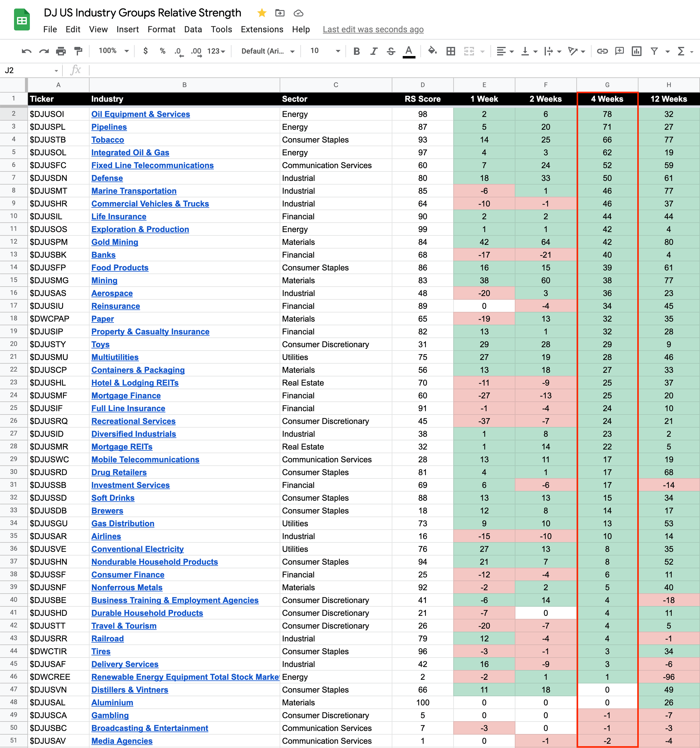Expand the Default font family dropdown
Screen dimensions: 700x748
(x=267, y=51)
